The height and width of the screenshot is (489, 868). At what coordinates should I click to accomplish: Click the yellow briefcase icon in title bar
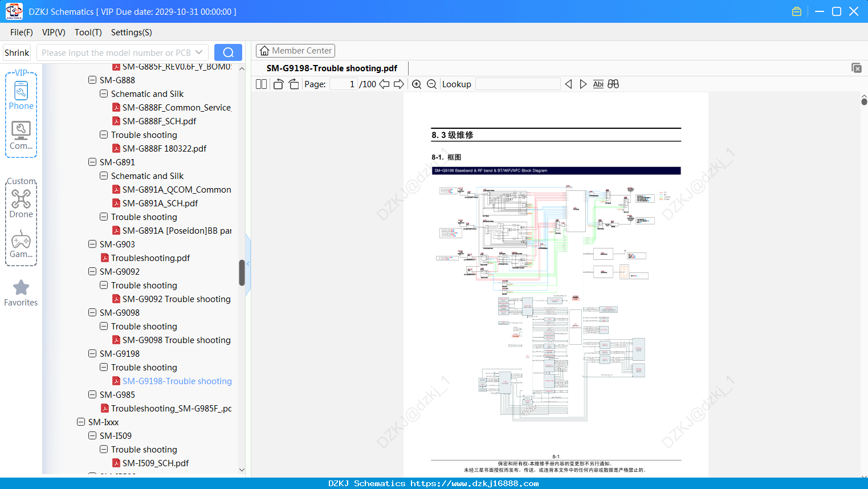(797, 11)
